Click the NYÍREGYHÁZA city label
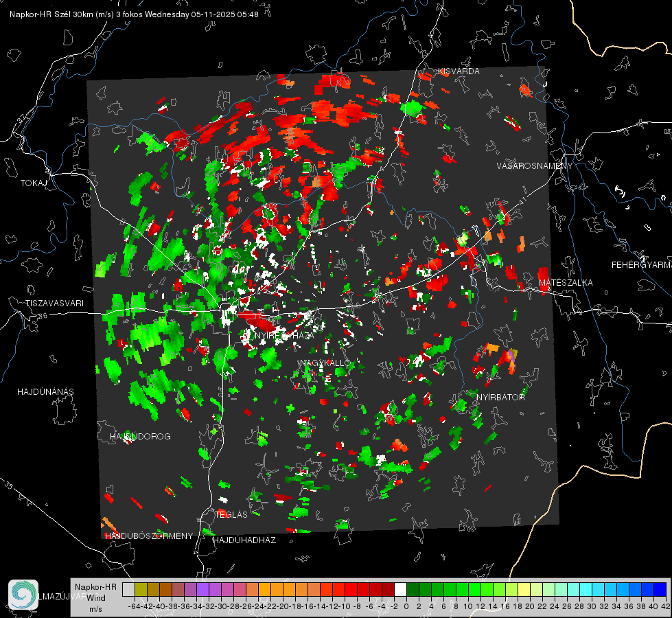The image size is (672, 618). (x=284, y=335)
